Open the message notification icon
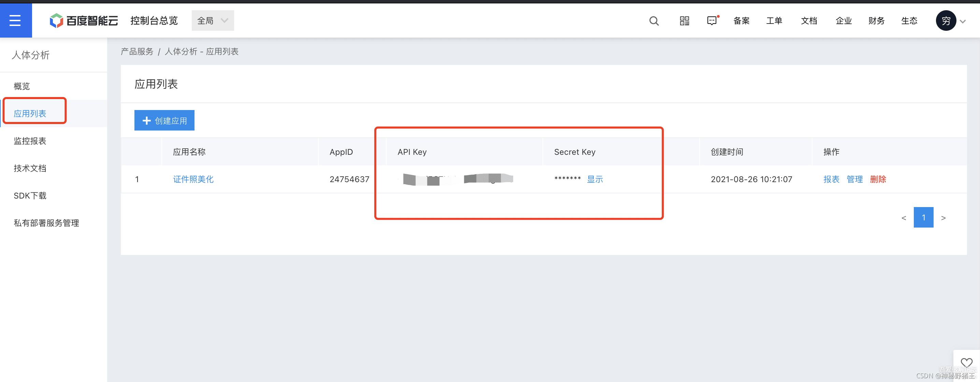The width and height of the screenshot is (980, 382). (x=712, y=21)
